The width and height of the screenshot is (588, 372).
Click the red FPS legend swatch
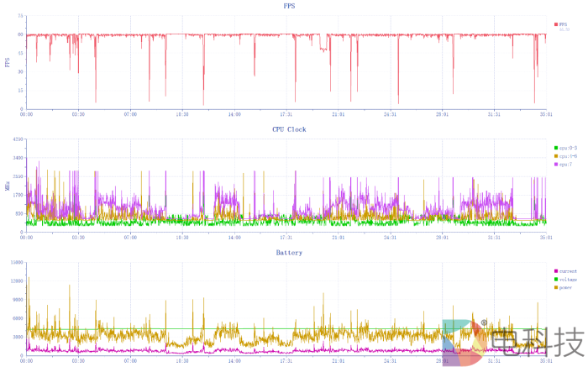pos(556,24)
